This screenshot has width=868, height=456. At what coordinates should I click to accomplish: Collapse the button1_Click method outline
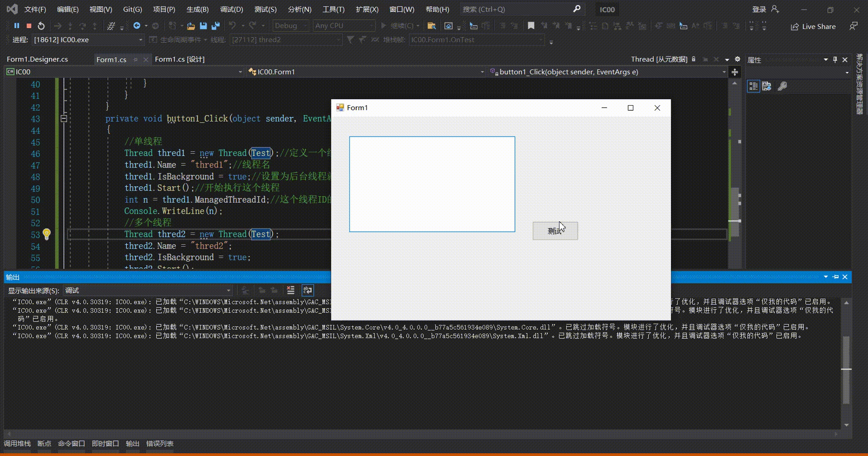click(x=64, y=119)
